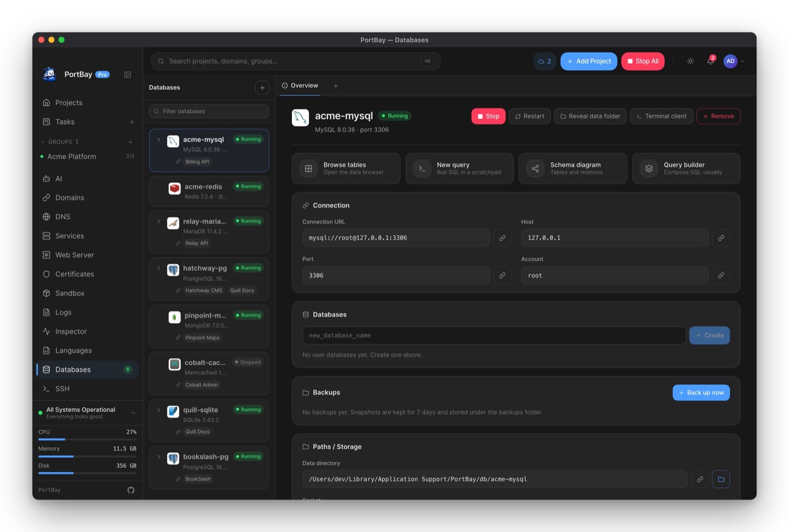
Task: Remove the acme-mysql database
Action: coord(718,116)
